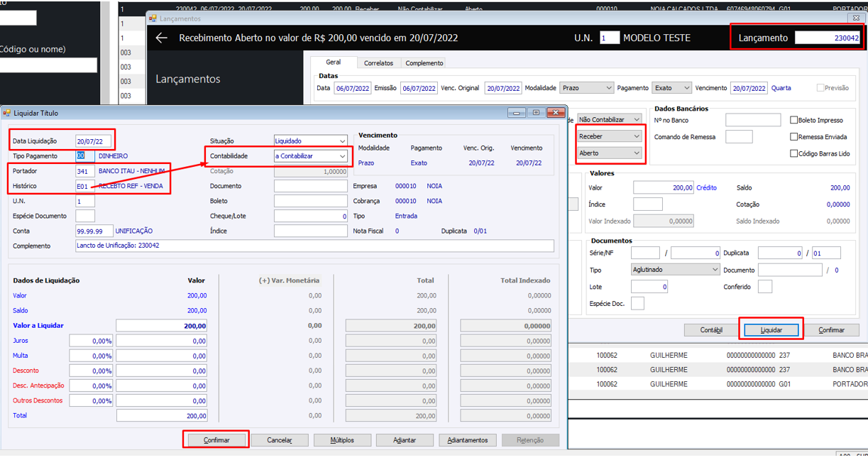This screenshot has width=868, height=460.
Task: Switch to the Correlatos tab
Action: click(x=378, y=63)
